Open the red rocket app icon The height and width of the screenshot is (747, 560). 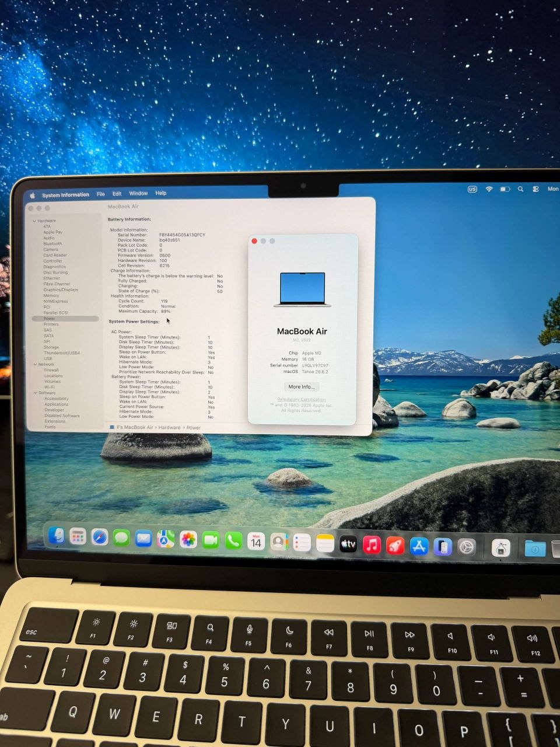coord(395,546)
